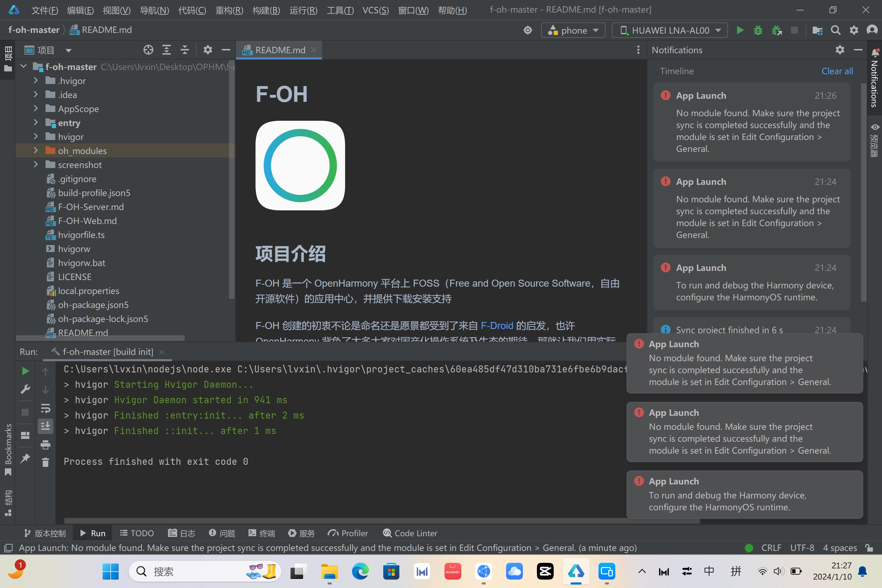Screen dimensions: 882x588
Task: Hide the Notifications panel minus icon
Action: click(x=858, y=49)
